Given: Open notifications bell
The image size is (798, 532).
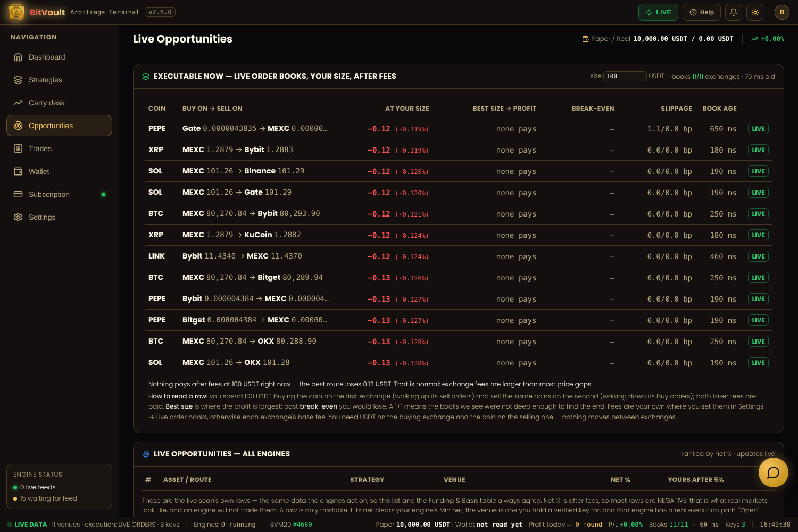Looking at the screenshot, I should pyautogui.click(x=734, y=12).
